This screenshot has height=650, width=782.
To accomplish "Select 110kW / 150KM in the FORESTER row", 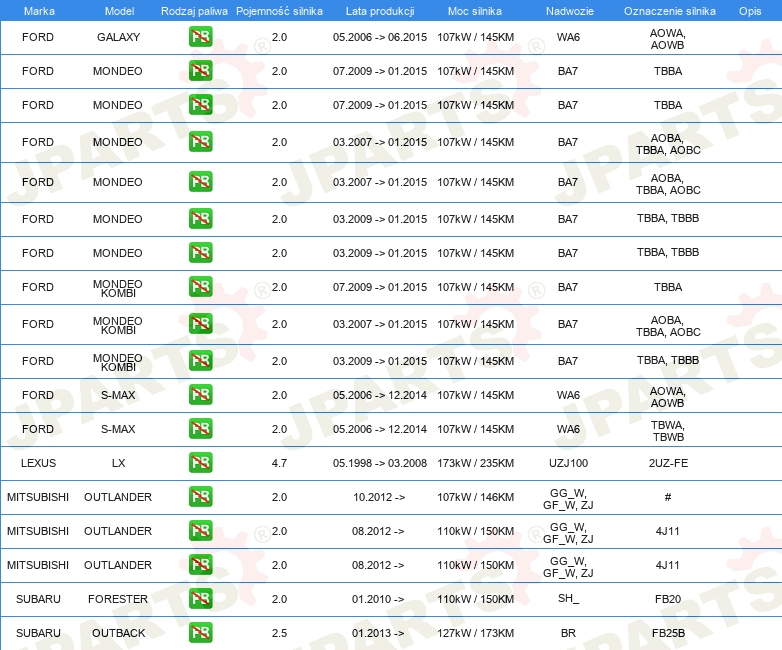I will click(x=475, y=599).
